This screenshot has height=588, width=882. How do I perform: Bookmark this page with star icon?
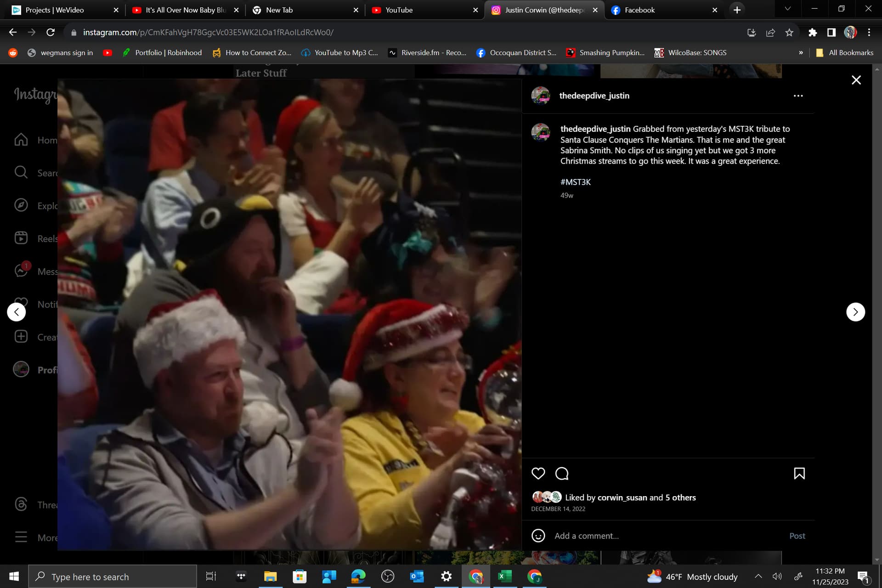[789, 32]
